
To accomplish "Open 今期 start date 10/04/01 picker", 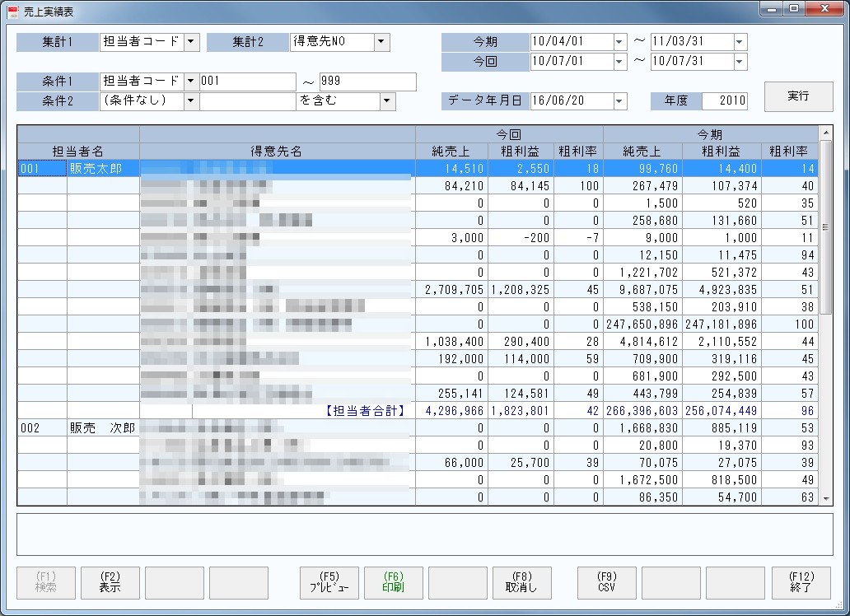I will (x=619, y=42).
